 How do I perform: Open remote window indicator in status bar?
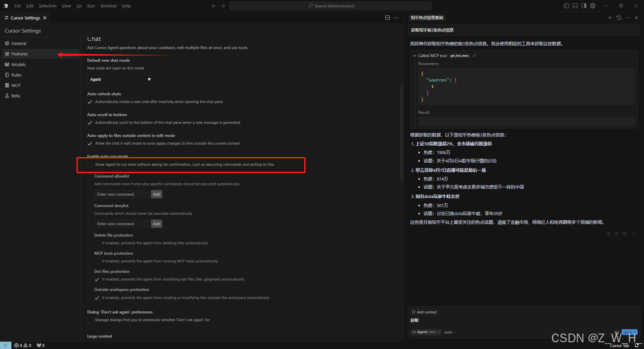pyautogui.click(x=6, y=345)
